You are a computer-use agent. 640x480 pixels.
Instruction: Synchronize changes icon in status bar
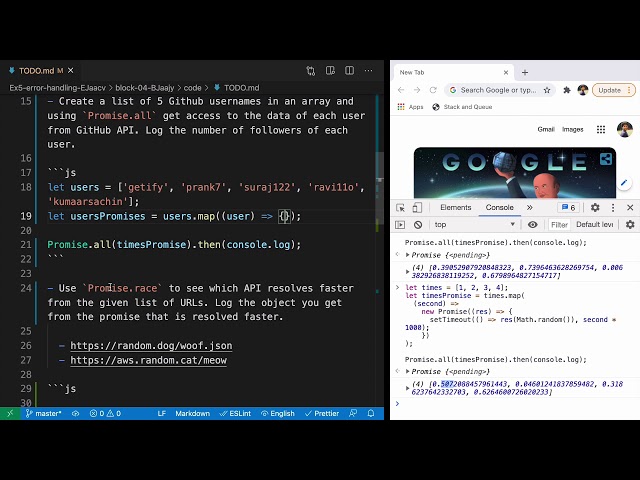pos(76,413)
